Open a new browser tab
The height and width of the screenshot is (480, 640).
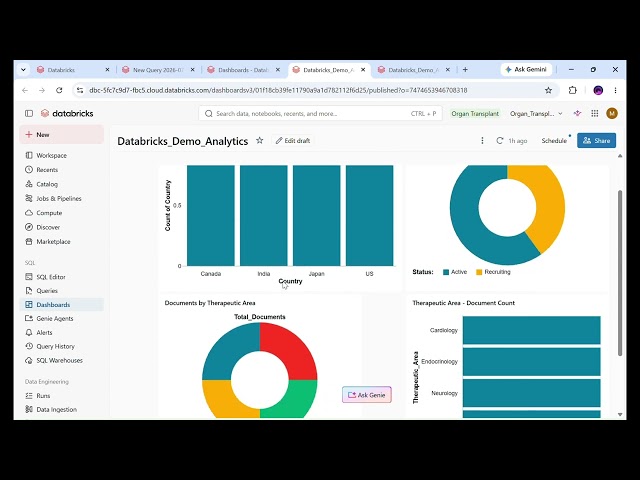[x=465, y=70]
